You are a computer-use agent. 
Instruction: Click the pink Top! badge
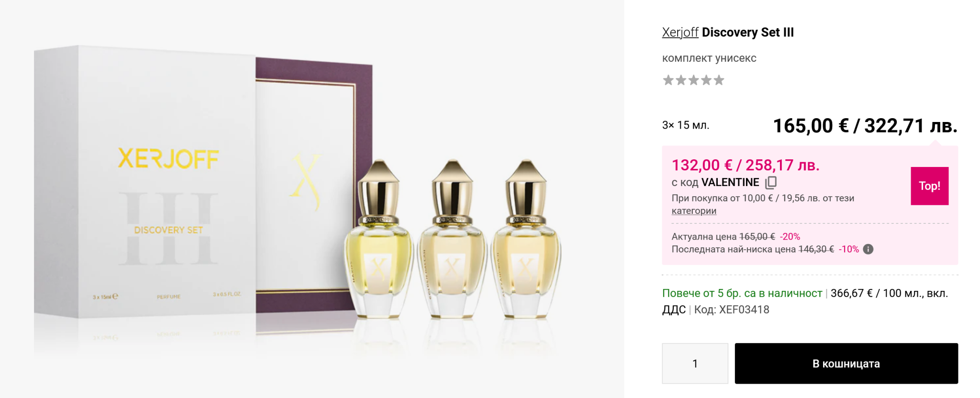pyautogui.click(x=929, y=186)
